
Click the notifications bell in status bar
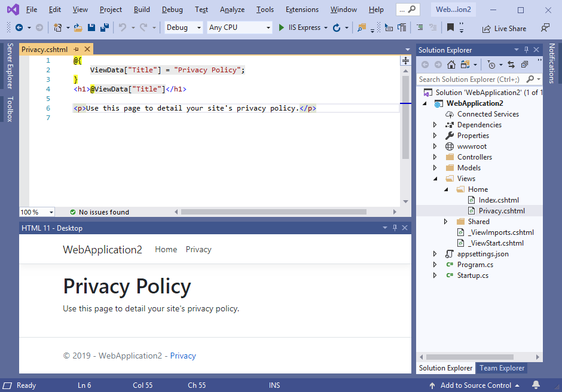(x=536, y=385)
